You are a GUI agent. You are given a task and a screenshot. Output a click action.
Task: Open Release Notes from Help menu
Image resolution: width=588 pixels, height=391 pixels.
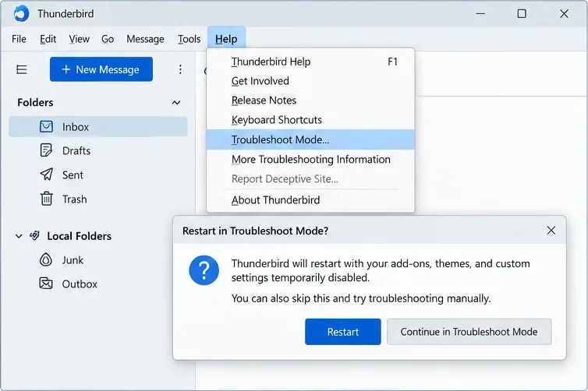point(310,100)
